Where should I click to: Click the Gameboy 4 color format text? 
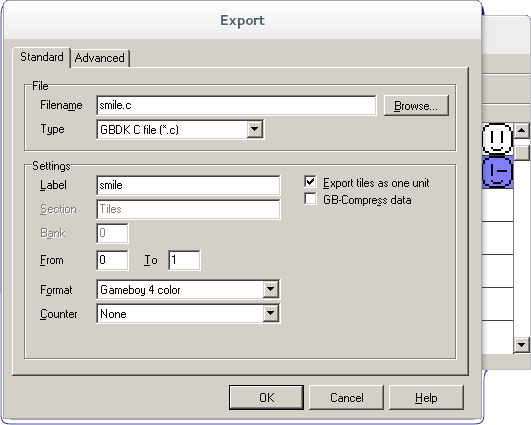[x=140, y=290]
